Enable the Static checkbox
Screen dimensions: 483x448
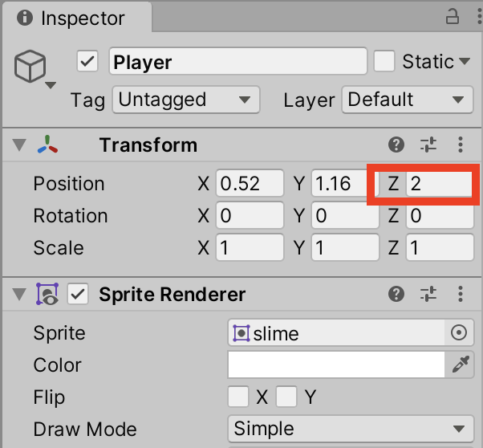[384, 61]
